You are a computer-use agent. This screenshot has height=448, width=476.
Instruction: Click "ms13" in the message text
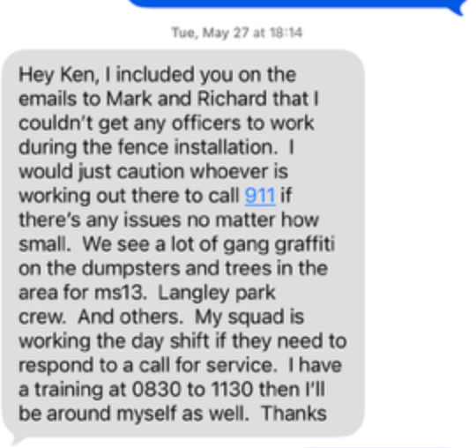point(119,293)
